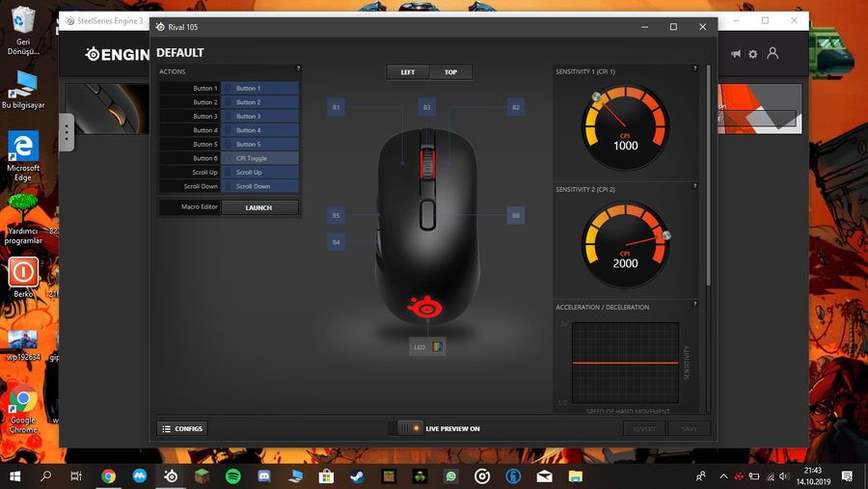Click the CPI 2 sensitivity dial knob
The width and height of the screenshot is (868, 489).
coord(666,235)
